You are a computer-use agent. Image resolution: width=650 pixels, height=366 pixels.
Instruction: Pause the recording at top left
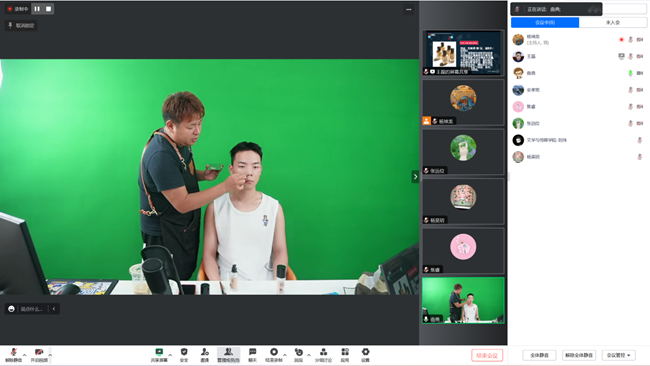(37, 9)
